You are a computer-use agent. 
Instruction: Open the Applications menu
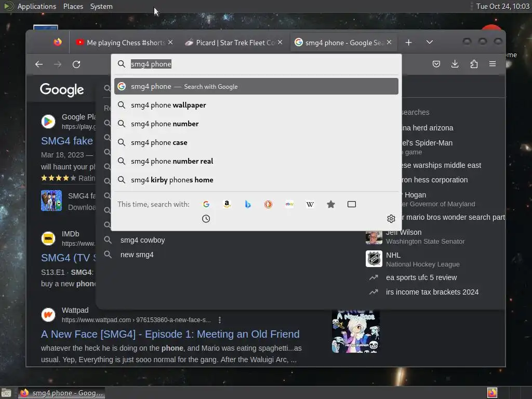point(37,6)
